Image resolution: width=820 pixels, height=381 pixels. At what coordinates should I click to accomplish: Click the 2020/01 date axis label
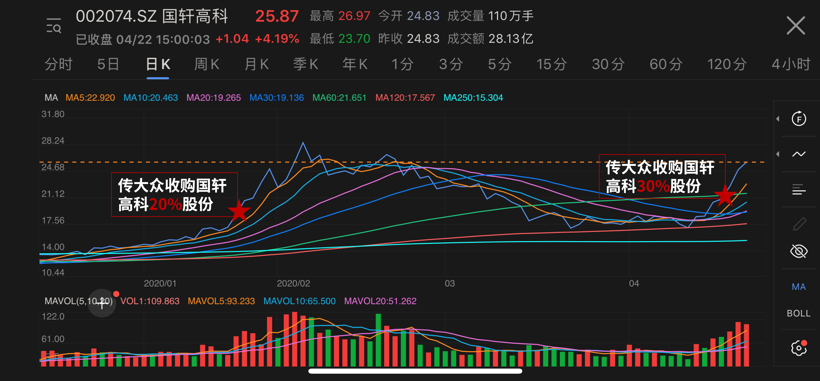(160, 284)
